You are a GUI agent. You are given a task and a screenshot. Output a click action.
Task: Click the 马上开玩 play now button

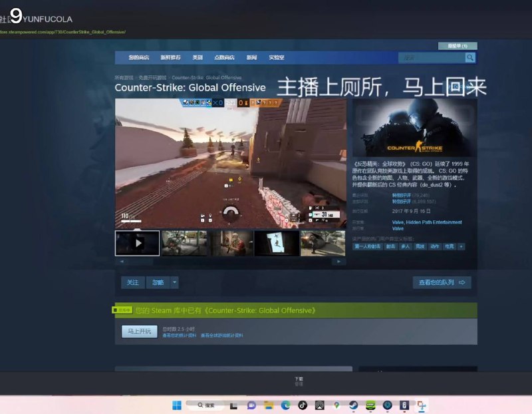click(140, 331)
